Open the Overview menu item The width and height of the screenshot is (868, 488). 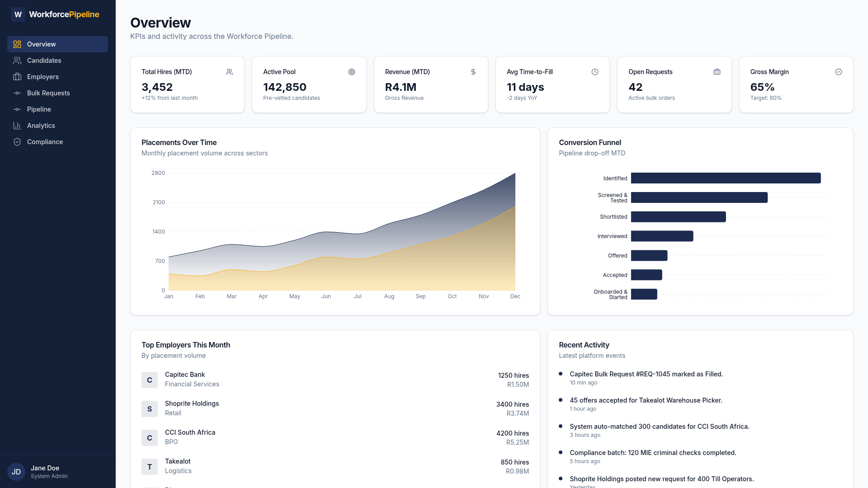[x=57, y=44]
